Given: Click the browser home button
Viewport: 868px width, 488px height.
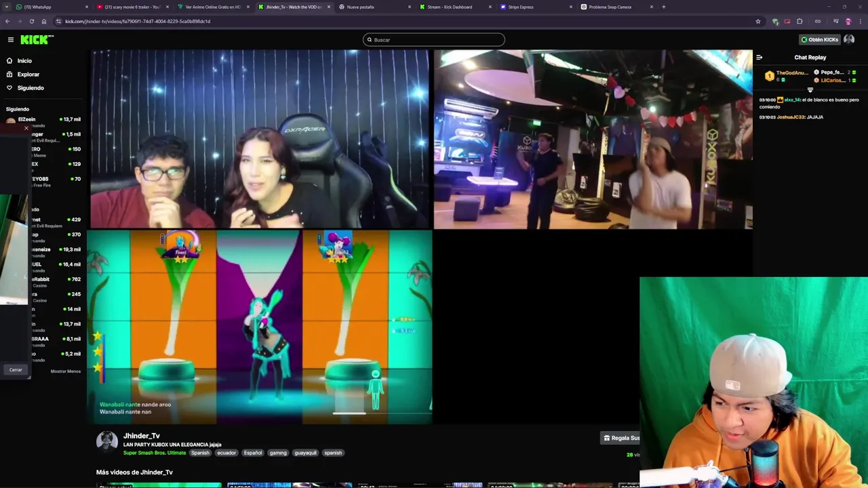Looking at the screenshot, I should click(44, 21).
